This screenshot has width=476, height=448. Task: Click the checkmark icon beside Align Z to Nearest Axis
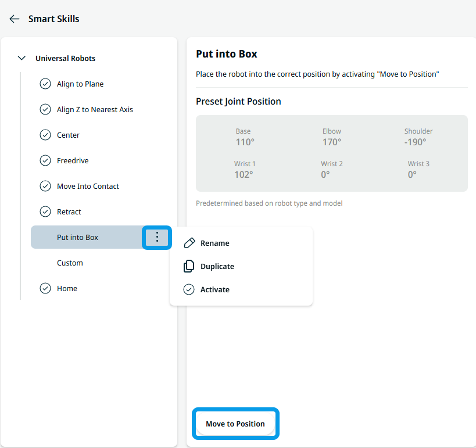click(x=45, y=109)
